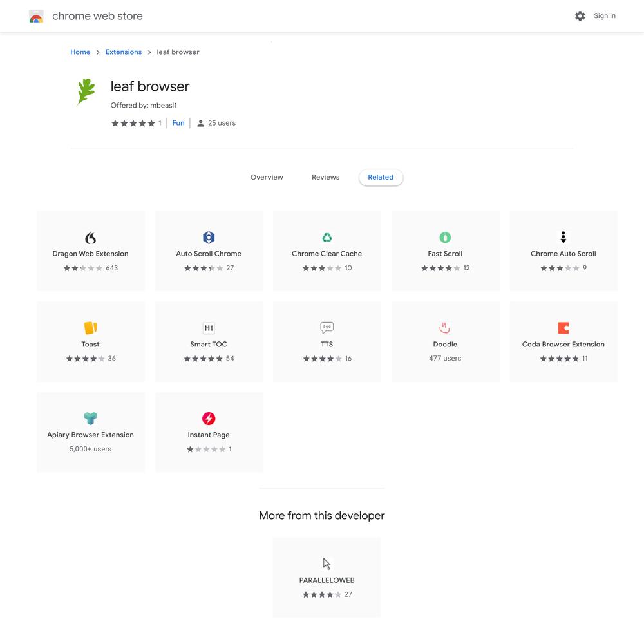Viewport: 644px width, 644px height.
Task: Click 'leaf browser' breadcrumb text
Action: pos(178,52)
